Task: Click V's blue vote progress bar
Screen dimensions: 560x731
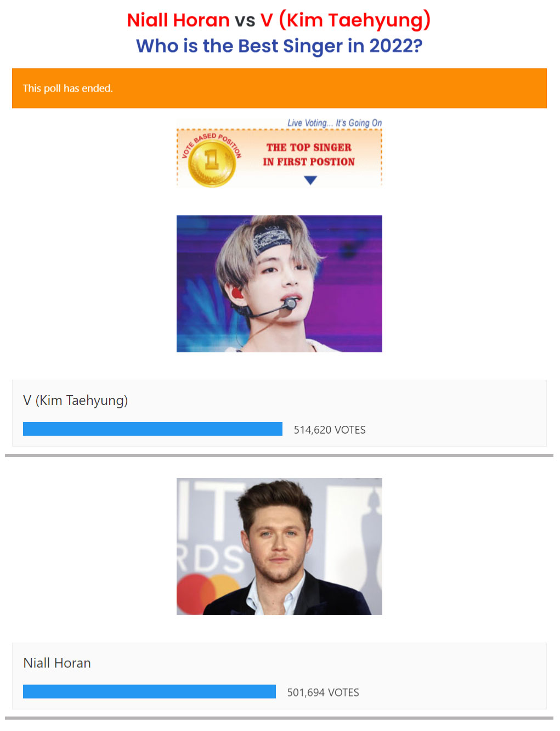Action: coord(152,429)
